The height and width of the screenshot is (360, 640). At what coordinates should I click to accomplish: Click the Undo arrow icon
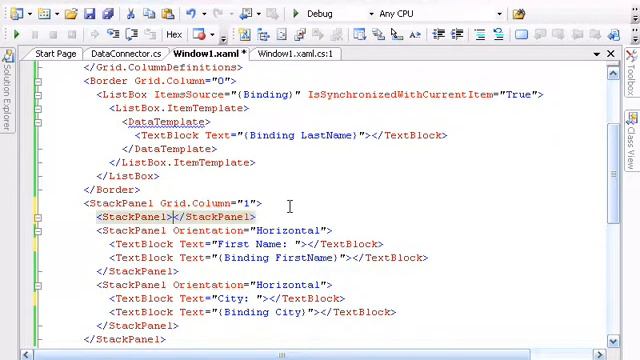pos(191,14)
